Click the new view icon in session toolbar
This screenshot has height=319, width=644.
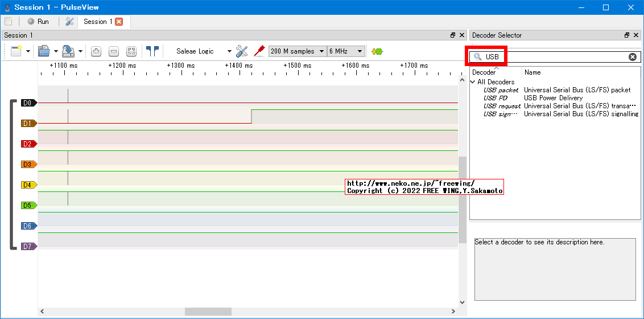tap(16, 51)
